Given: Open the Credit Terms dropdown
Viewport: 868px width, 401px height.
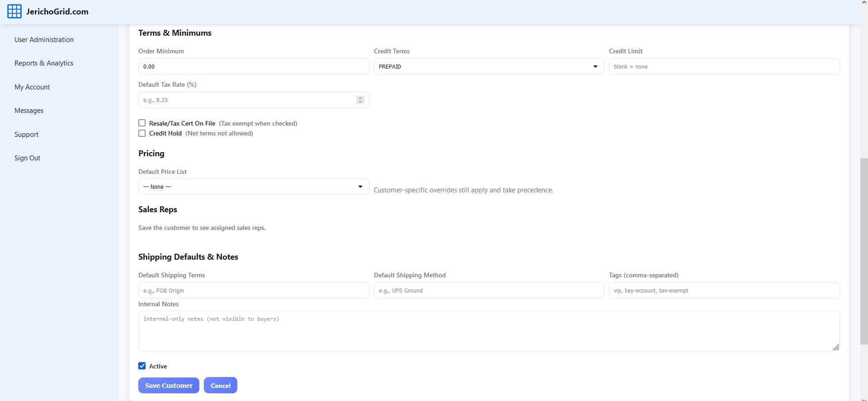Looking at the screenshot, I should pos(488,66).
